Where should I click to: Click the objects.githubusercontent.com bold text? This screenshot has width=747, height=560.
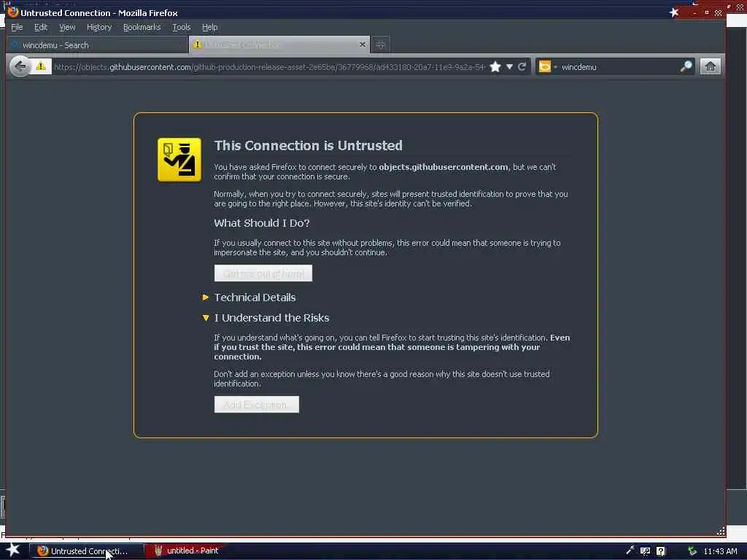click(443, 167)
